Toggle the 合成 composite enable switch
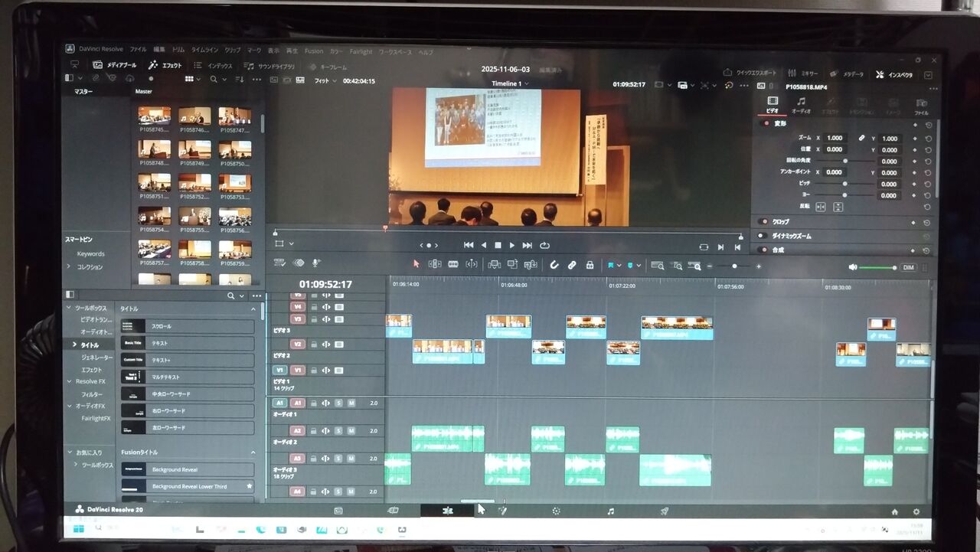This screenshot has width=980, height=552. pos(763,250)
